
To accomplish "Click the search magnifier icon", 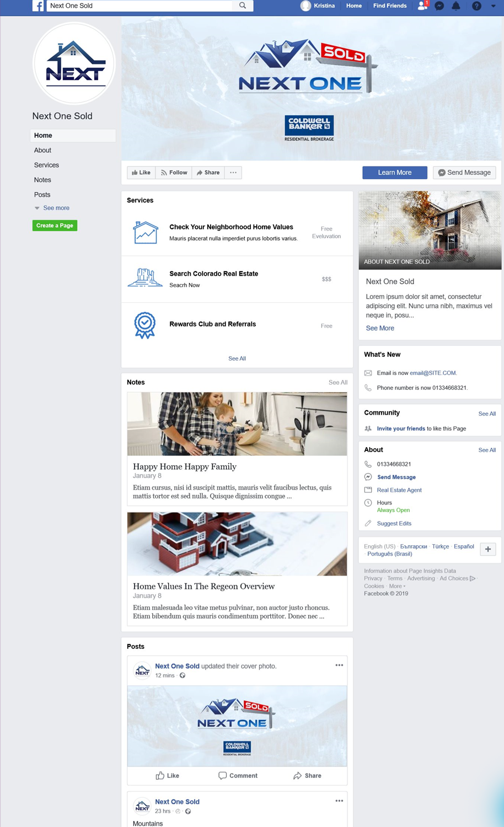I will pyautogui.click(x=243, y=6).
